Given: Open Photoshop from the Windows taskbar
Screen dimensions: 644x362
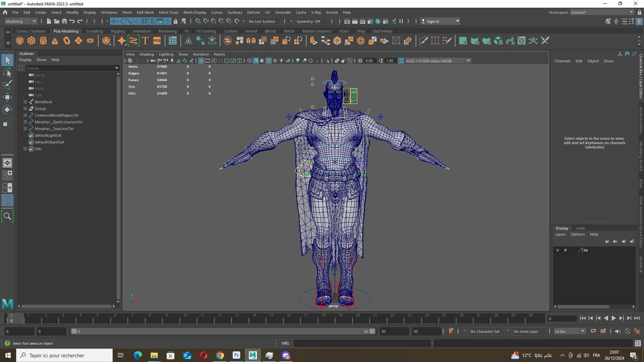Looking at the screenshot, I should [236, 355].
